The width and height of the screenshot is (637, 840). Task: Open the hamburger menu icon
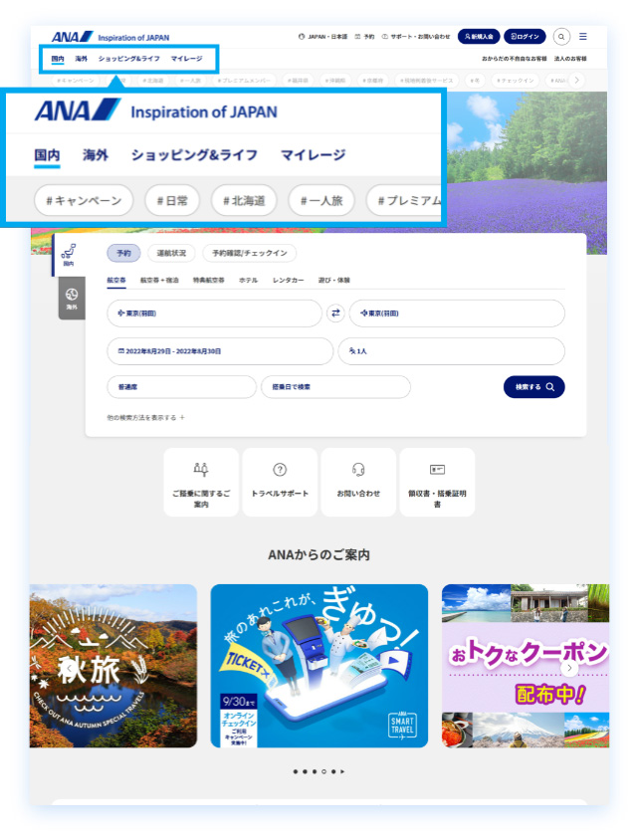(583, 37)
